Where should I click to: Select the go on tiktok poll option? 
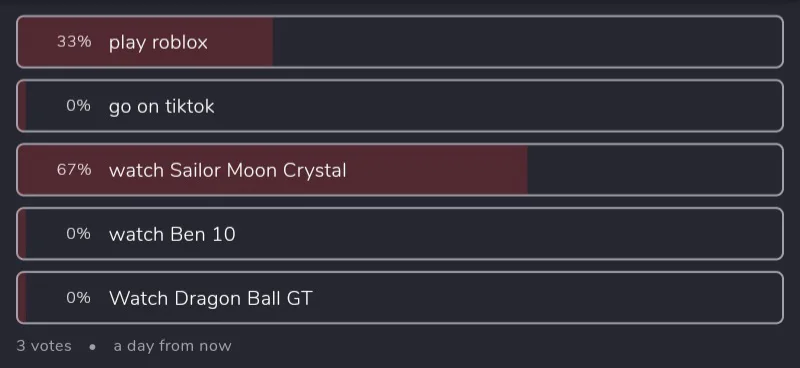(x=400, y=106)
